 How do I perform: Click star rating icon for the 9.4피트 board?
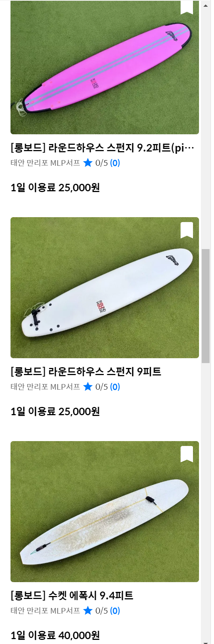[x=88, y=611]
